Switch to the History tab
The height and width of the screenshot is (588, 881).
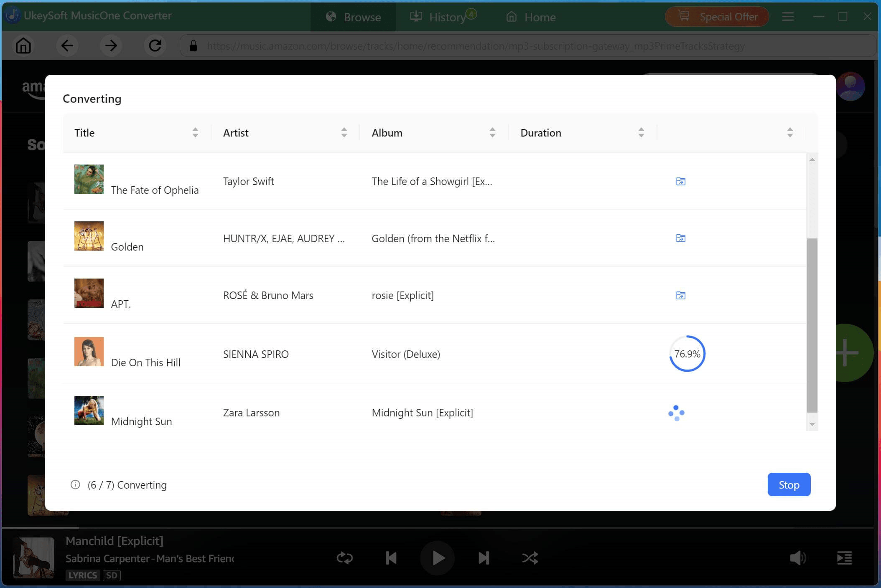[x=443, y=17]
